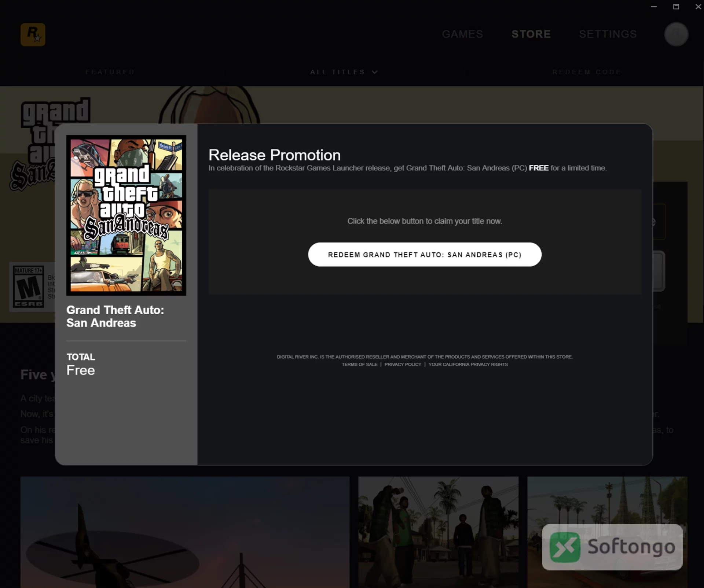This screenshot has height=588, width=704.
Task: Open the GAMES tab
Action: (x=462, y=34)
